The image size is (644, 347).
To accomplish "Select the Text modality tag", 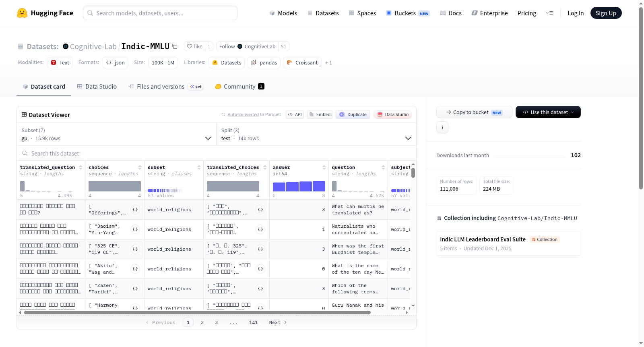I will (60, 62).
